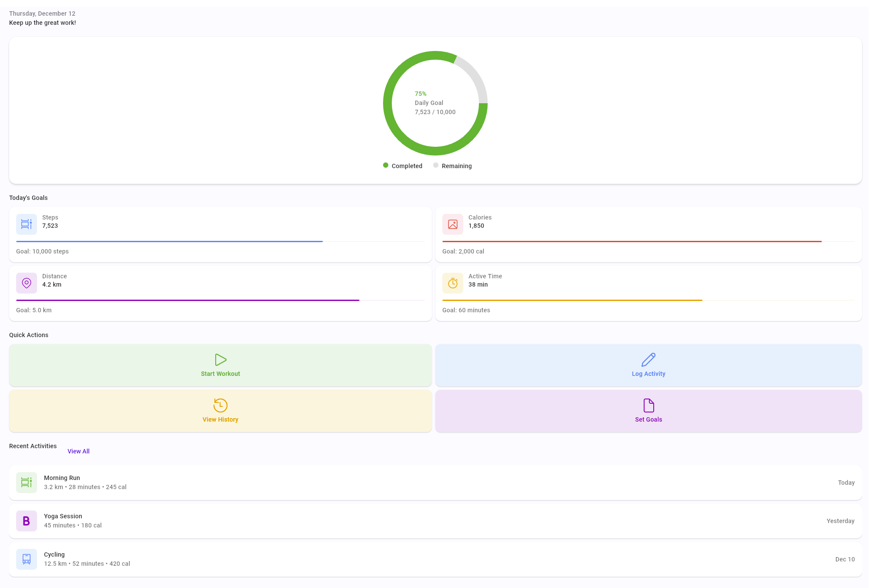Open View All recent activities link
The width and height of the screenshot is (869, 588).
(78, 451)
